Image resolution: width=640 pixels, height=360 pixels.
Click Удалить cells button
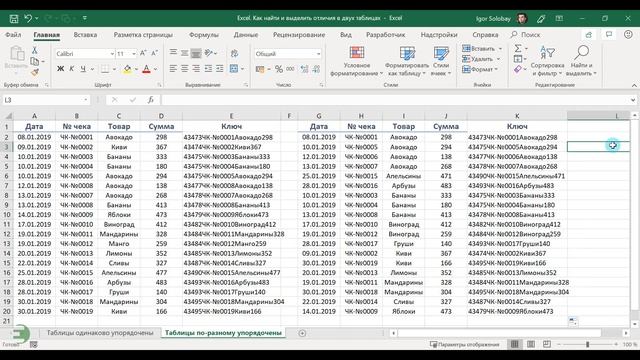coord(481,59)
